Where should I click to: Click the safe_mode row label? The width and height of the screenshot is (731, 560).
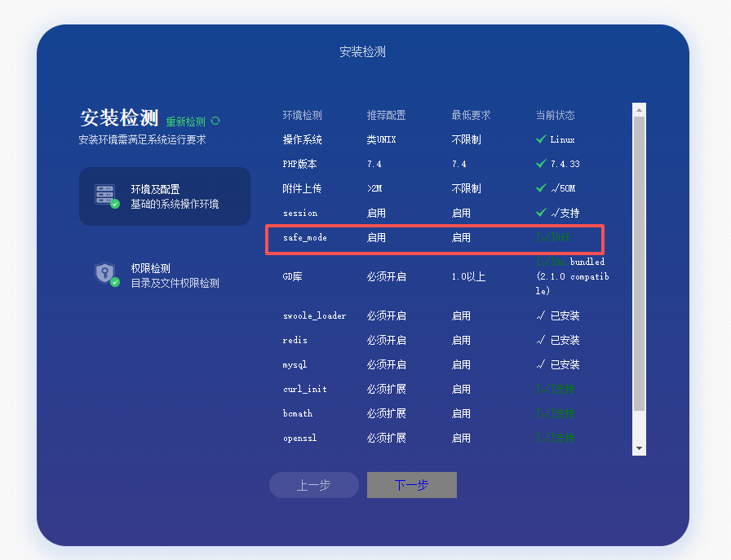305,237
